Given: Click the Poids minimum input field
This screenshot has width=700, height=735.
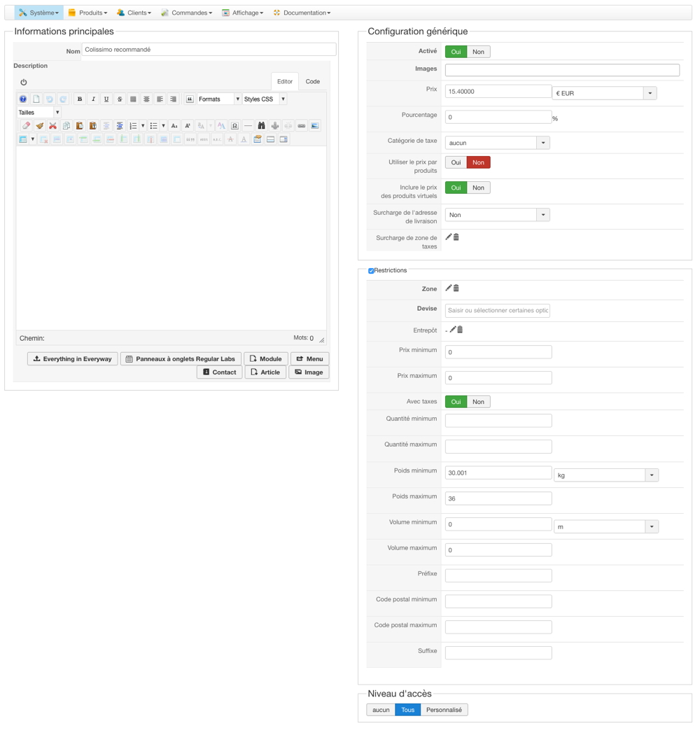Looking at the screenshot, I should pos(498,472).
